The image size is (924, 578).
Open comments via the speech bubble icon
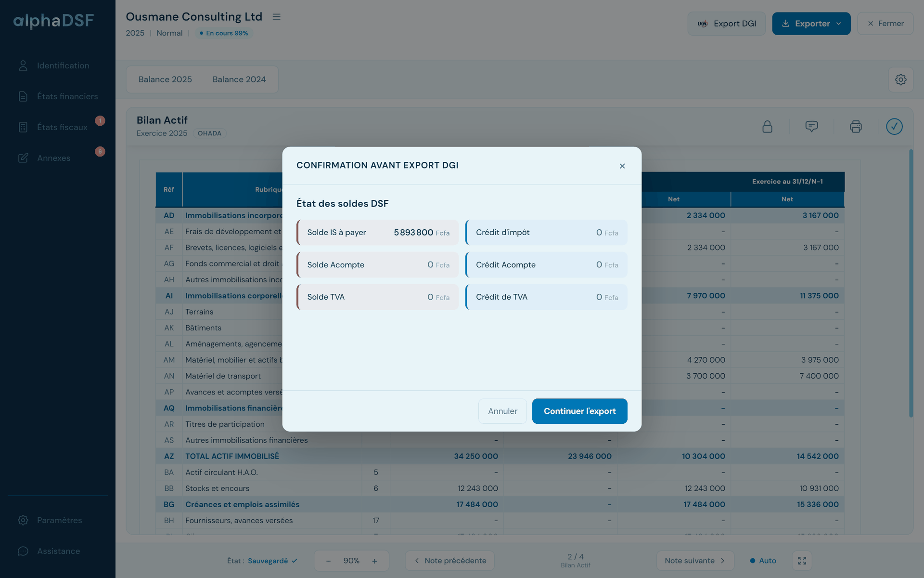coord(811,127)
